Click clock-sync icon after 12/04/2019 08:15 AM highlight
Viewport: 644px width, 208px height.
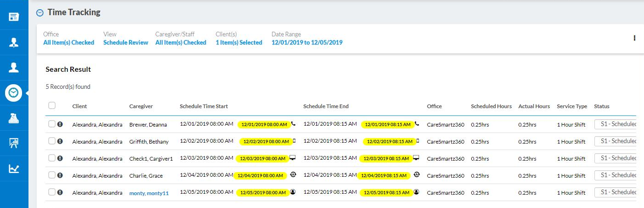pyautogui.click(x=417, y=175)
